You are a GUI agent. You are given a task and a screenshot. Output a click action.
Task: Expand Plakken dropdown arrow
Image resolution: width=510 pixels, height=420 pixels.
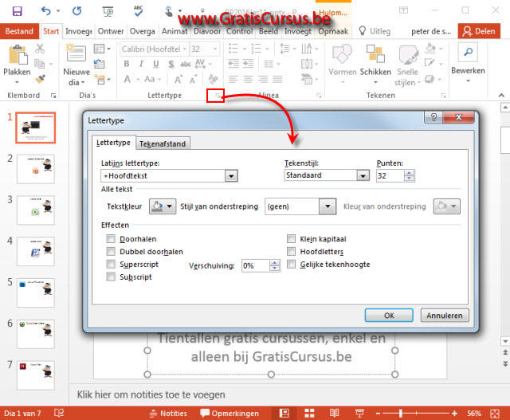pos(17,82)
